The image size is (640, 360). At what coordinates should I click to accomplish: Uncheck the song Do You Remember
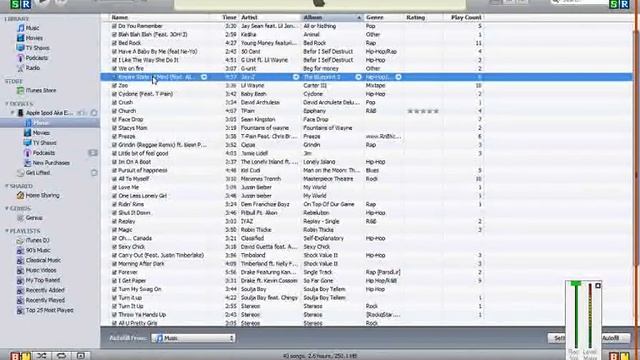114,26
